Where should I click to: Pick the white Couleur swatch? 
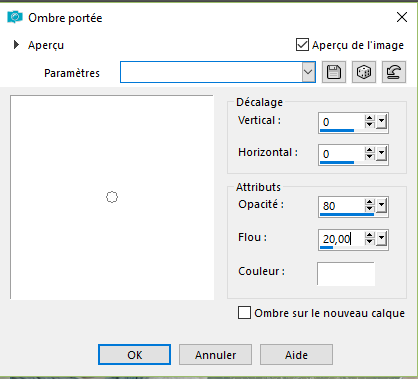pos(346,274)
